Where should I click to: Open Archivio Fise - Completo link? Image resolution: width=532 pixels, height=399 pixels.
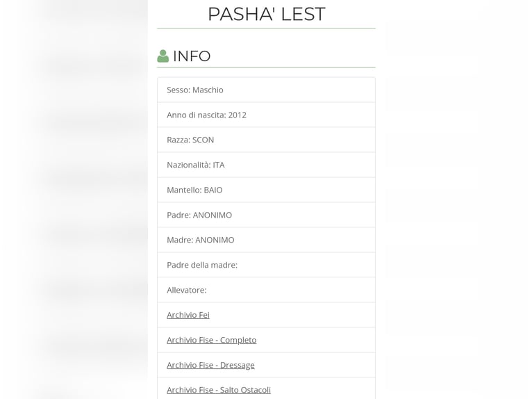click(x=211, y=340)
